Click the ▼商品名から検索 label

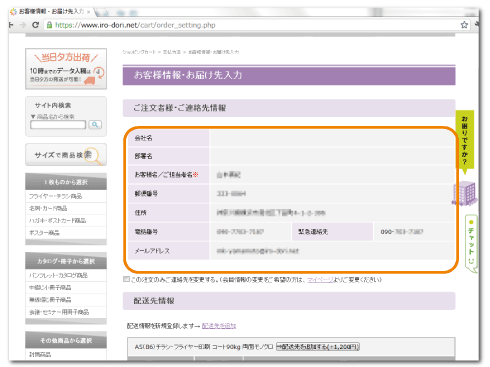tap(53, 117)
